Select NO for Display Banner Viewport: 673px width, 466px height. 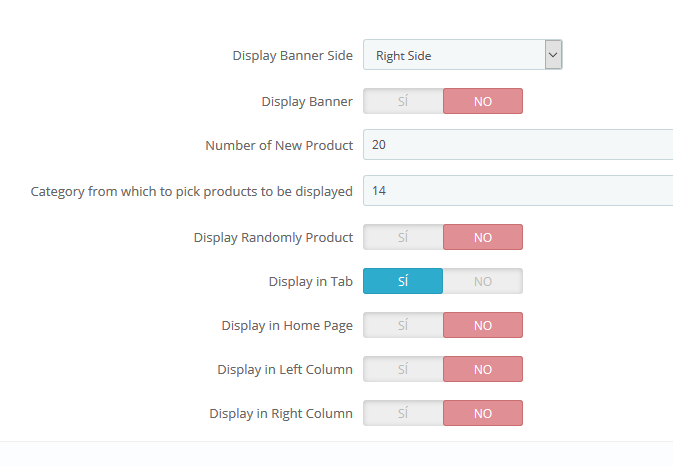tap(483, 101)
